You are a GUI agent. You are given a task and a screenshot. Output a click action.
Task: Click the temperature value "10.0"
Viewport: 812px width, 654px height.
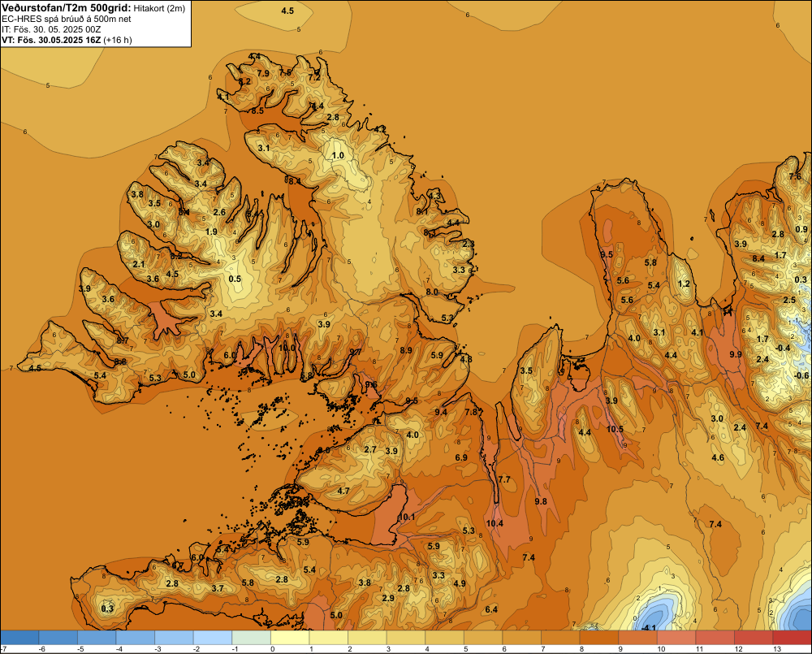click(x=287, y=348)
